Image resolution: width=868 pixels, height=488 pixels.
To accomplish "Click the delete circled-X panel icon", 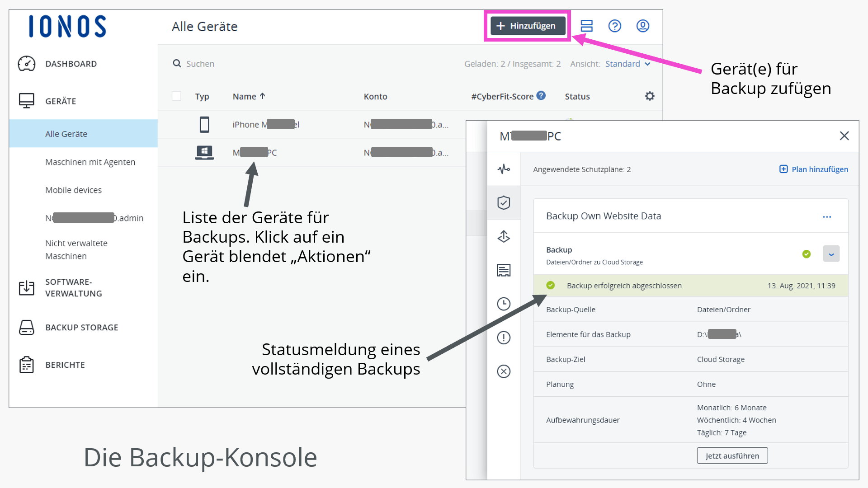I will point(504,371).
